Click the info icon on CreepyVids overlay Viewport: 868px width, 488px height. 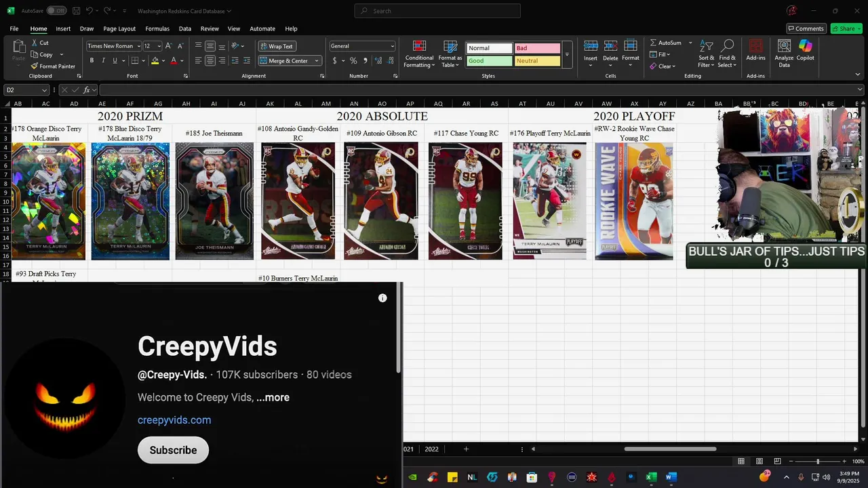pyautogui.click(x=382, y=298)
